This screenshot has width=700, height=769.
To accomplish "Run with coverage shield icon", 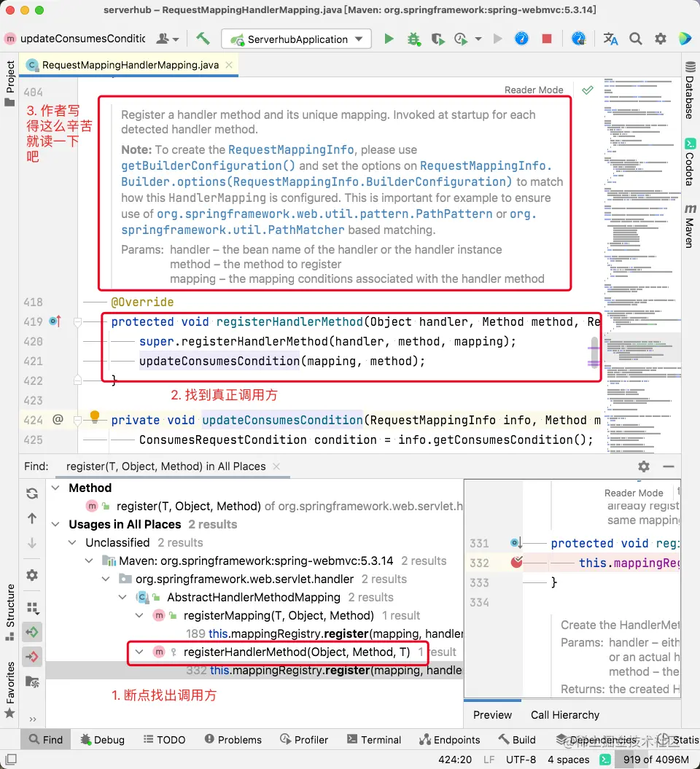I will 437,39.
